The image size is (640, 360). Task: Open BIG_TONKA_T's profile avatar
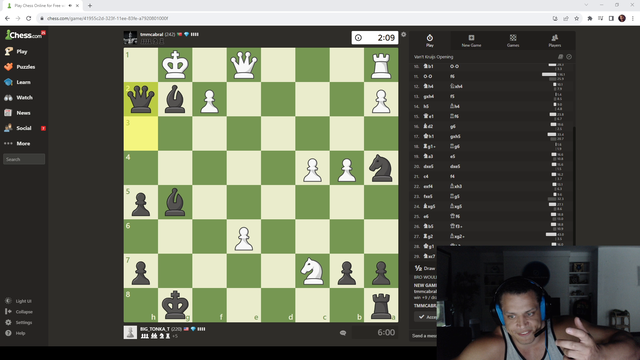[x=131, y=332]
